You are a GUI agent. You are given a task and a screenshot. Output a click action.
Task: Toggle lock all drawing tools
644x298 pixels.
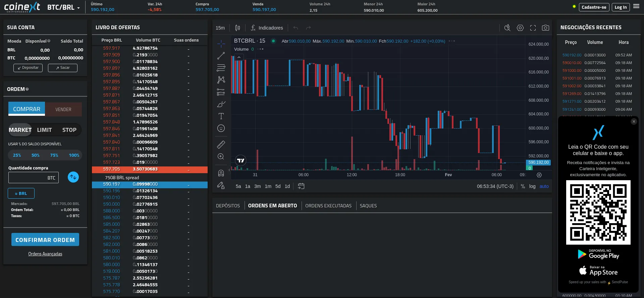point(221,185)
